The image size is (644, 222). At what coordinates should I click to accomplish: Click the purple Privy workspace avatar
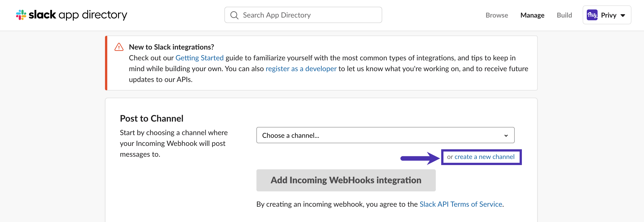pos(592,15)
